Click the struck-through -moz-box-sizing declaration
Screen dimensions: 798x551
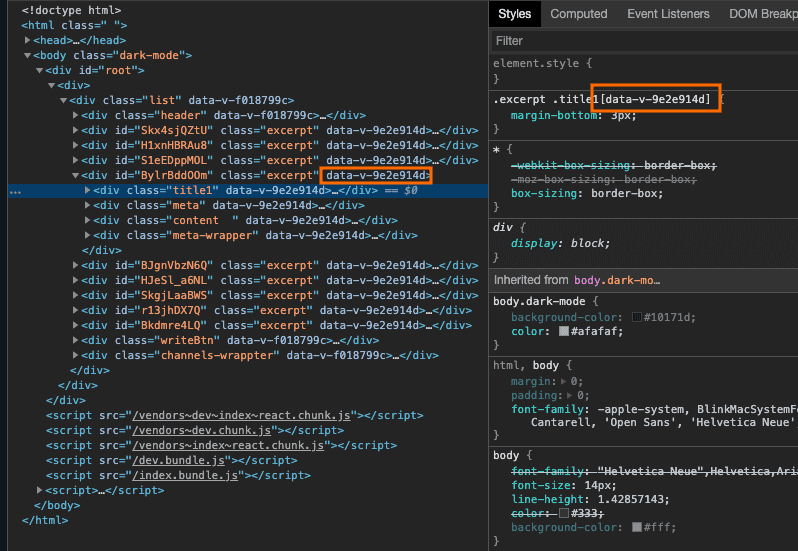click(x=604, y=180)
